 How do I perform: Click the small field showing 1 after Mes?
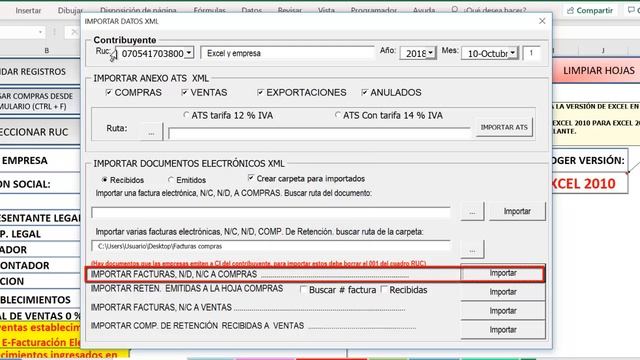(531, 53)
